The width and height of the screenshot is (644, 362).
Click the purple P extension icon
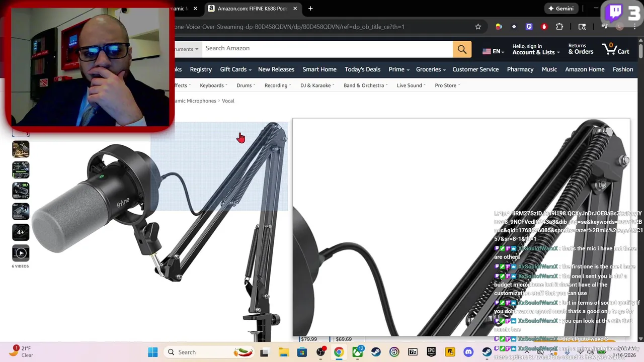click(x=529, y=27)
